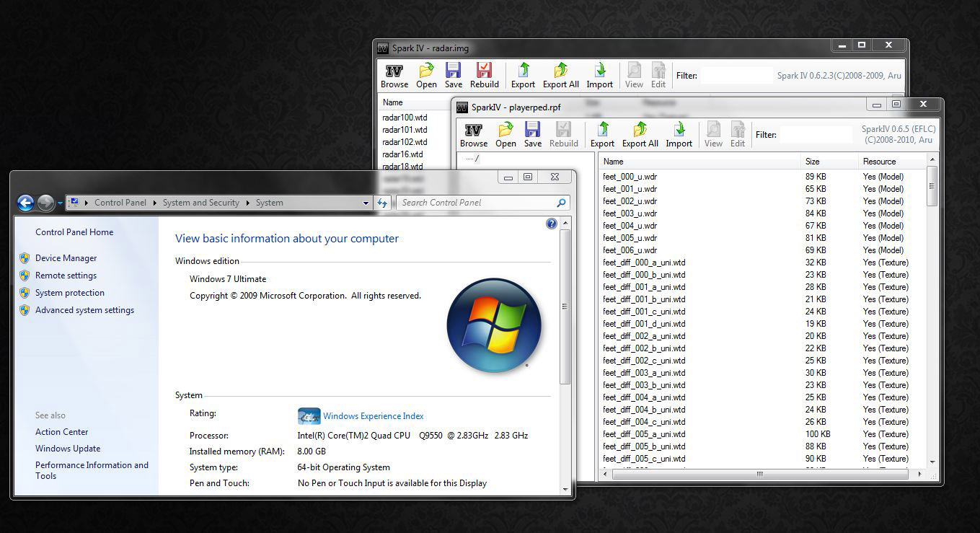Expand Control Panel breadcrumb arrow
The height and width of the screenshot is (533, 980).
pos(154,203)
